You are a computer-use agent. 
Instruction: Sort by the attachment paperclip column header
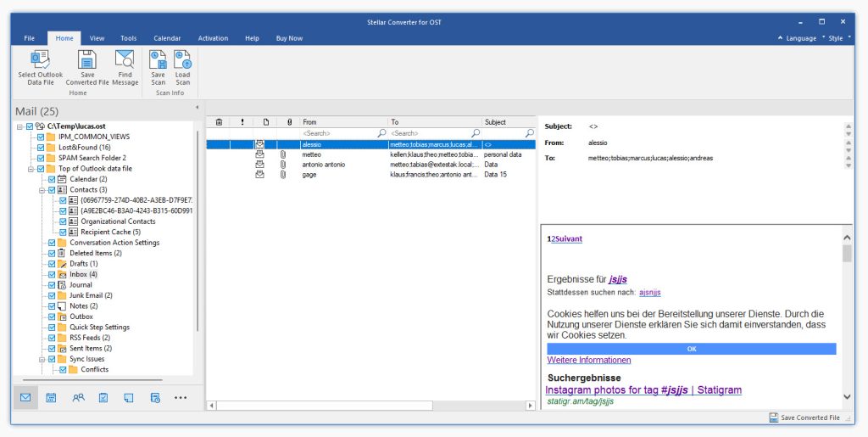tap(289, 122)
